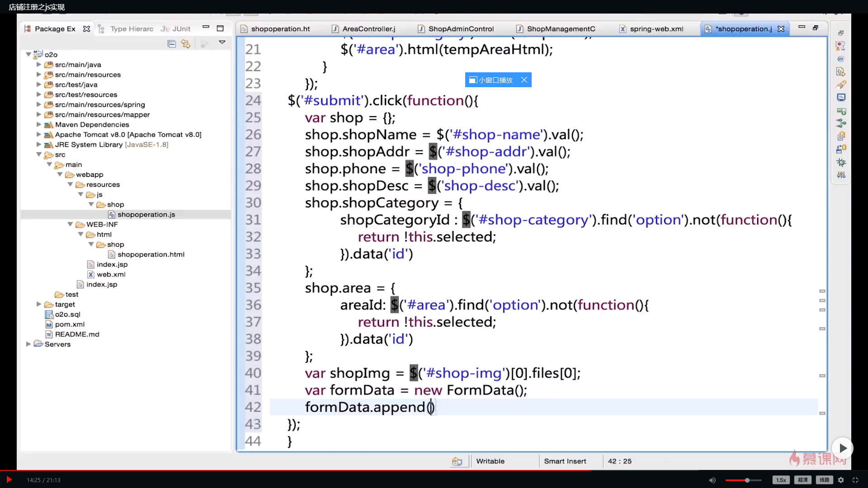Screen dimensions: 868x488
Task: Open the AreaController.j editor tab
Action: (368, 29)
